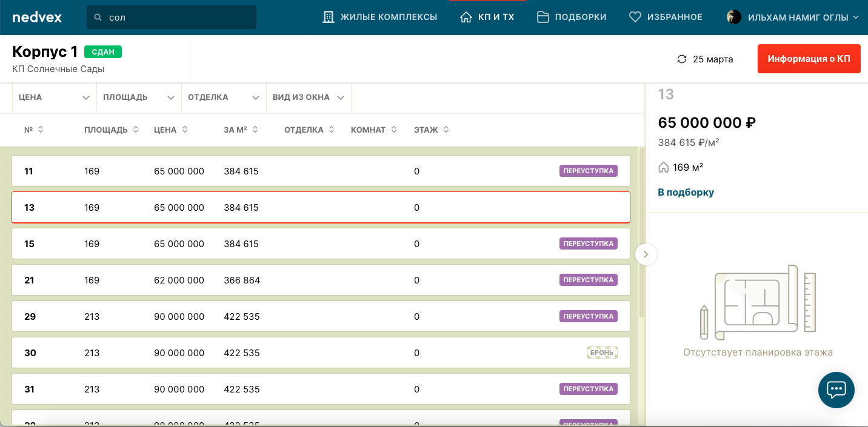This screenshot has height=427, width=868.
Task: Open the Вид из окна filter
Action: (308, 98)
